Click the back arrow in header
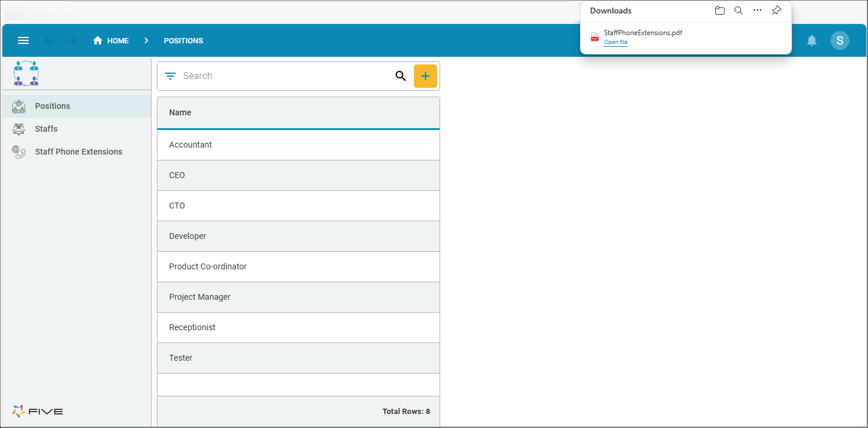Viewport: 868px width, 428px height. tap(49, 40)
